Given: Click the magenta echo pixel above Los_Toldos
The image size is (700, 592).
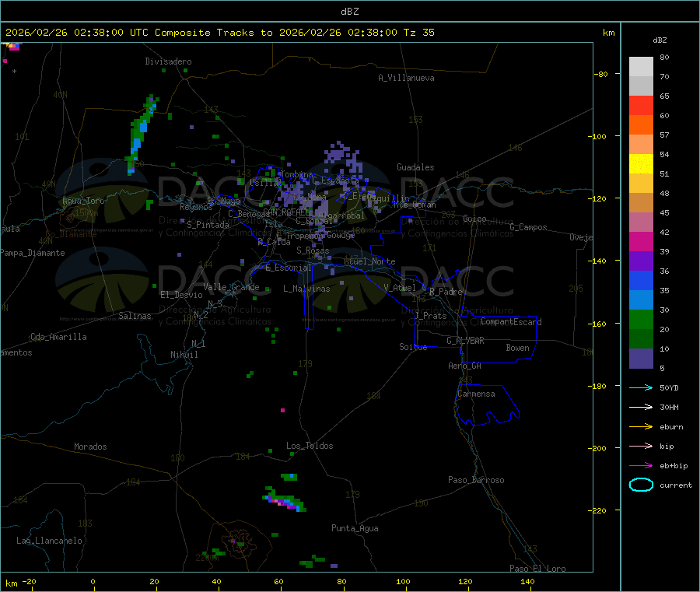Looking at the screenshot, I should [282, 410].
